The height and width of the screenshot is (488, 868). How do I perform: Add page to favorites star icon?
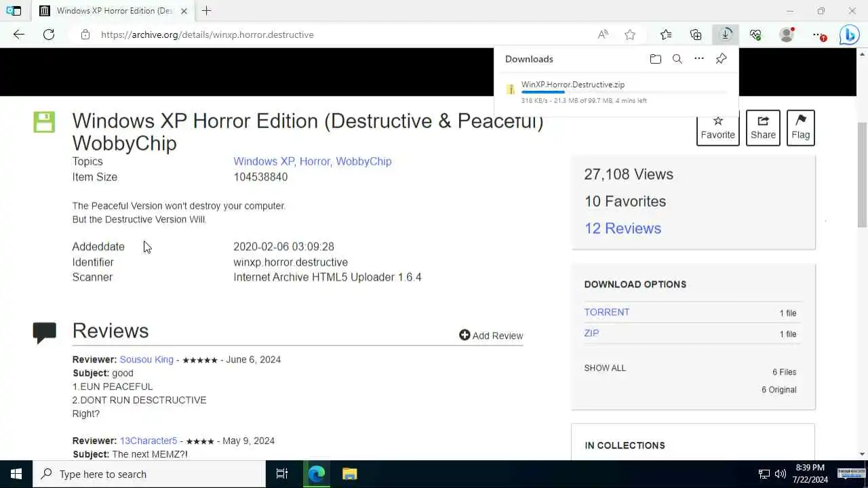(630, 35)
